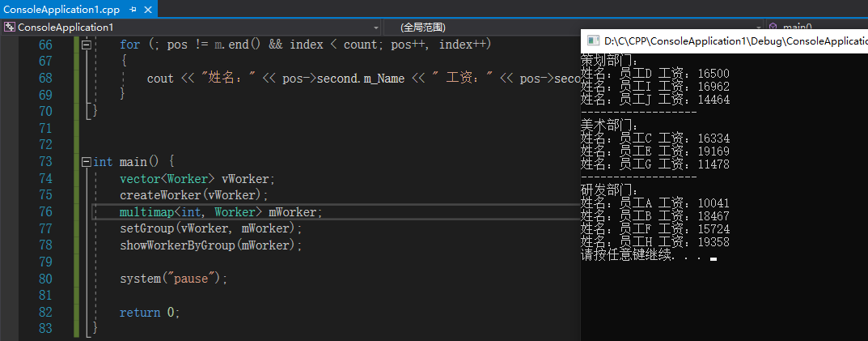Image resolution: width=868 pixels, height=341 pixels.
Task: Click the 'return 0;' statement
Action: tap(150, 312)
